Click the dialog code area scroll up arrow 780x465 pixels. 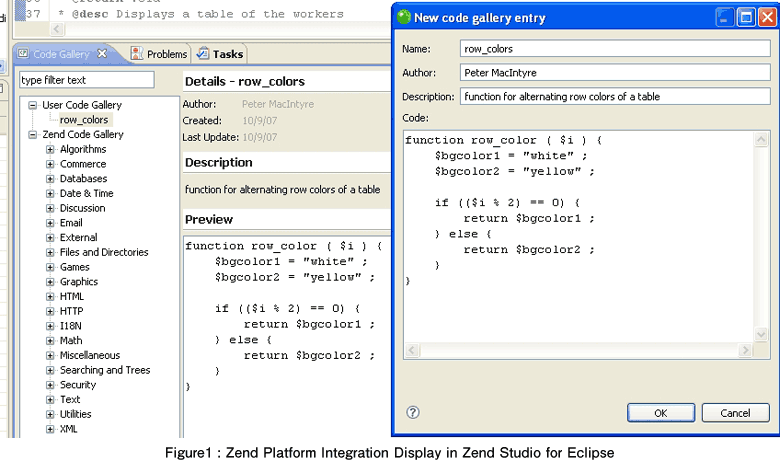coord(761,139)
